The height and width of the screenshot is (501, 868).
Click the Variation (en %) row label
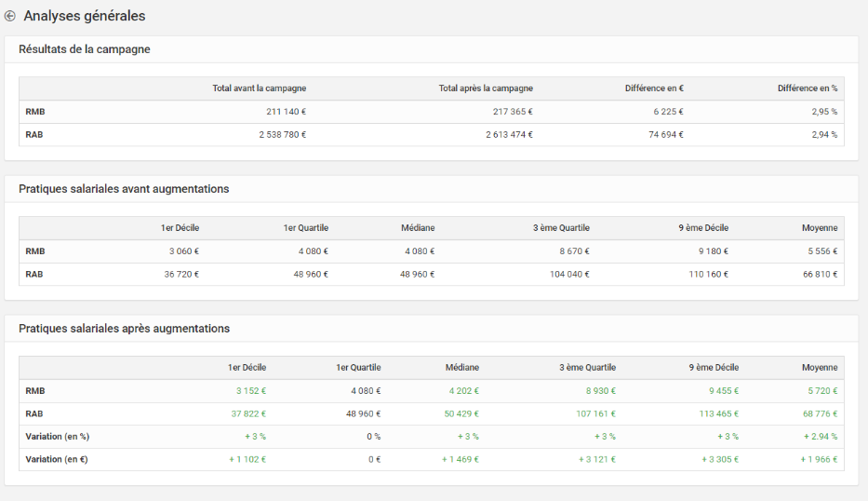57,437
